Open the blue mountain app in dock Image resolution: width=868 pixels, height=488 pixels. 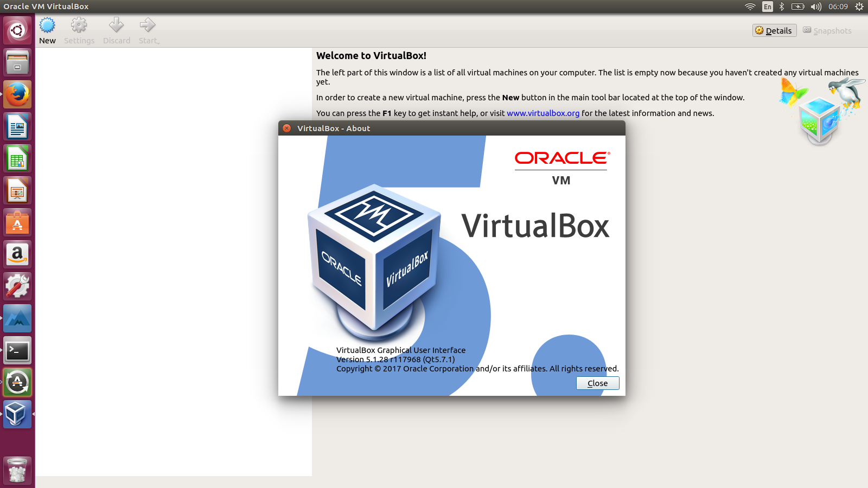pyautogui.click(x=17, y=318)
